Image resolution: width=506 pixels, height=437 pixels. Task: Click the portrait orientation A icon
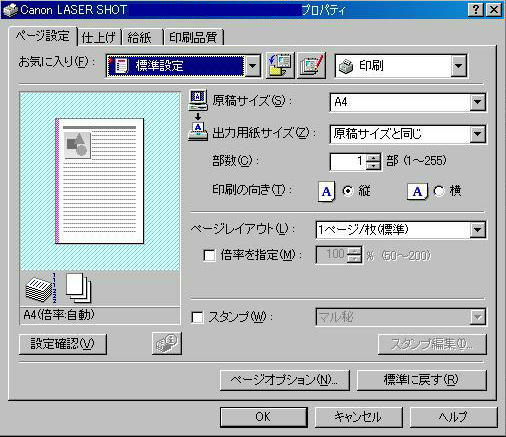(x=326, y=191)
